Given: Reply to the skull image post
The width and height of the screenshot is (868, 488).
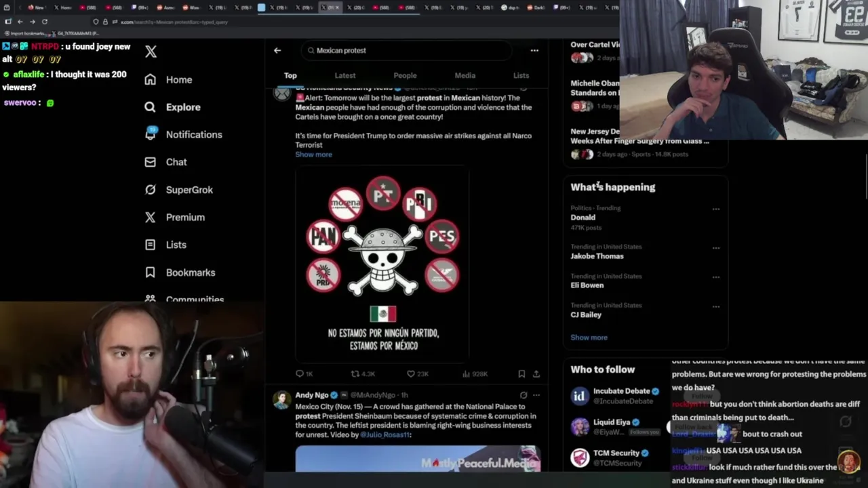Looking at the screenshot, I should [x=304, y=374].
